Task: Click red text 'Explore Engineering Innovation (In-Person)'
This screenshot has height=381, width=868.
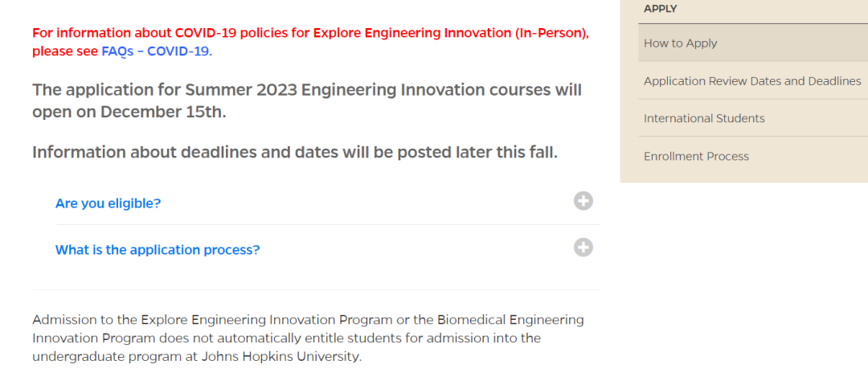Action: (x=449, y=33)
